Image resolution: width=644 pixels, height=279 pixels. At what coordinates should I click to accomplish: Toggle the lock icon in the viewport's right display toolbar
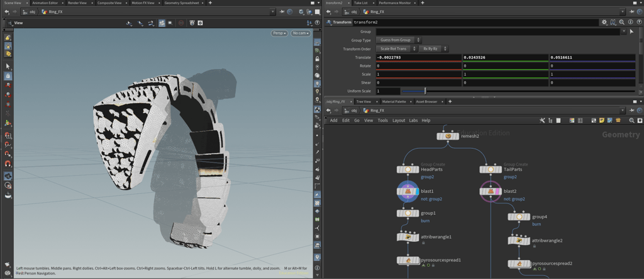[x=318, y=59]
